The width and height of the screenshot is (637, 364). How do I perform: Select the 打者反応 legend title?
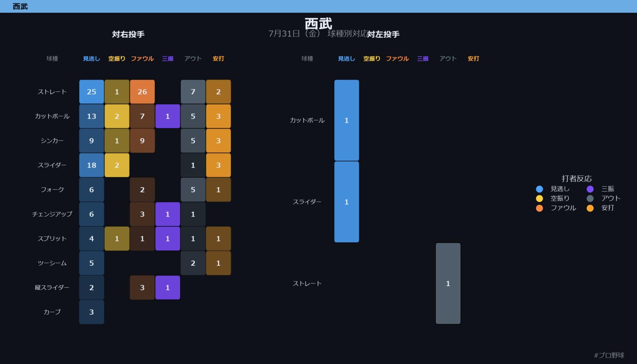pos(577,179)
